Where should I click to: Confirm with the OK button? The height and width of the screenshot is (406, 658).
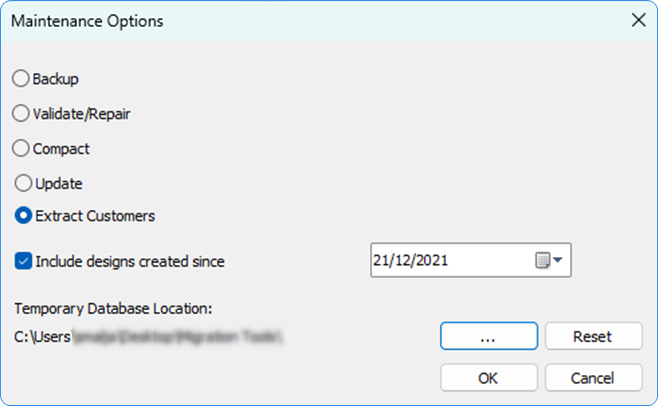click(x=488, y=377)
